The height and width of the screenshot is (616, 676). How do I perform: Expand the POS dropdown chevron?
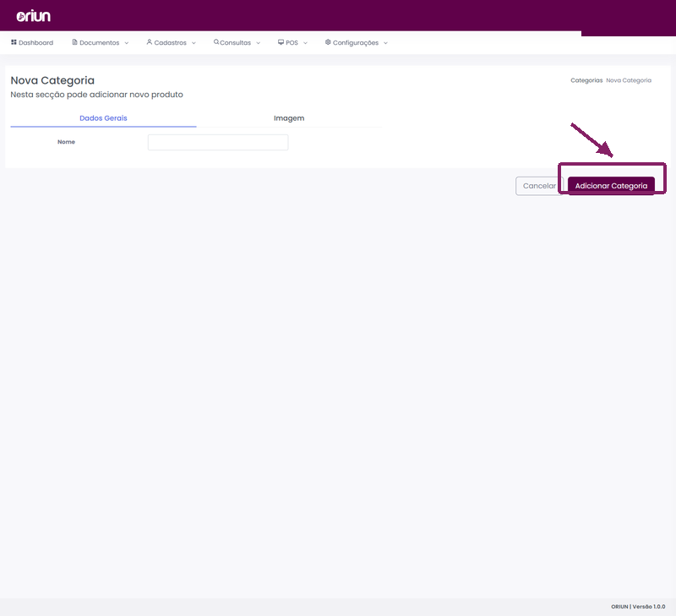point(305,43)
